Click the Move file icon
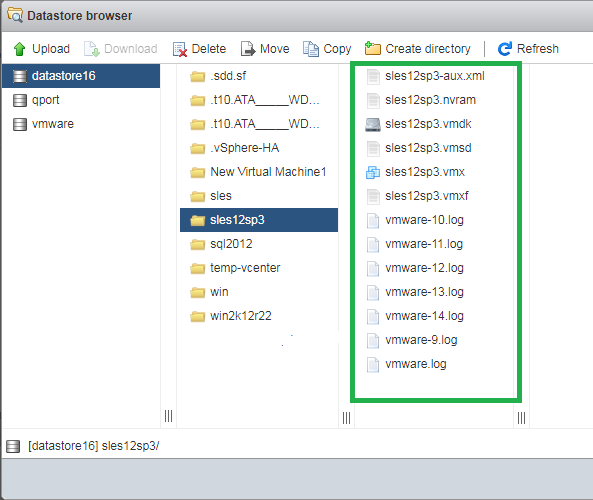593x500 pixels. point(248,49)
